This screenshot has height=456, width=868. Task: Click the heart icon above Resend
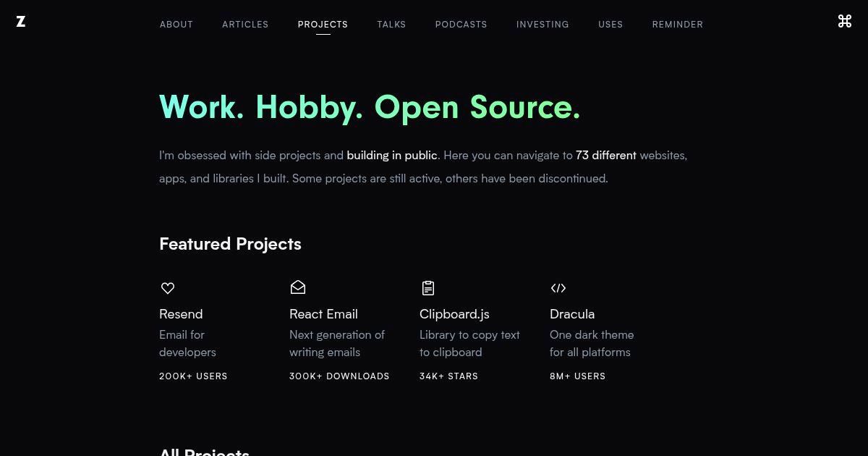168,288
